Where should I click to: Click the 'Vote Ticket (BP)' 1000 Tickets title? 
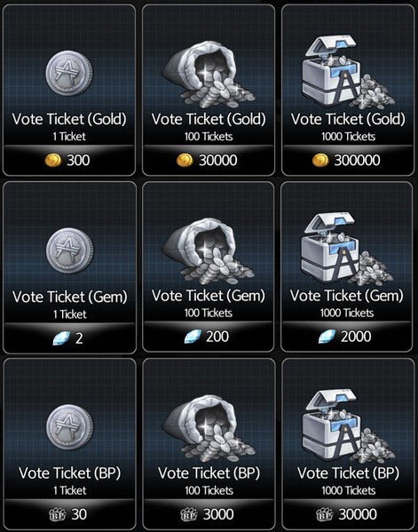(348, 473)
